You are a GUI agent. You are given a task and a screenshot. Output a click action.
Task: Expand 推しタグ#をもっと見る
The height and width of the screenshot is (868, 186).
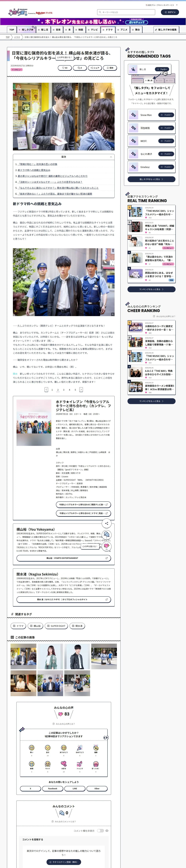[151, 179]
